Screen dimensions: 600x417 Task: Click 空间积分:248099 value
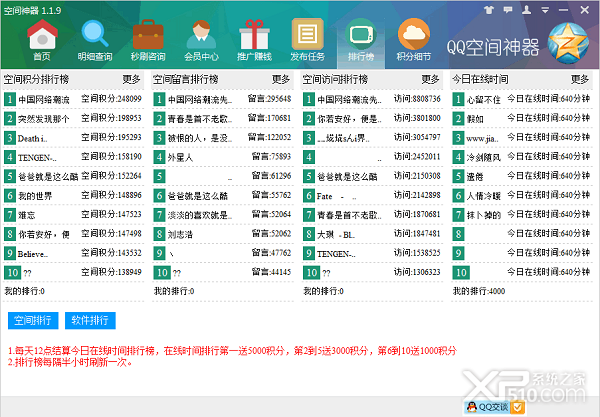coord(111,99)
